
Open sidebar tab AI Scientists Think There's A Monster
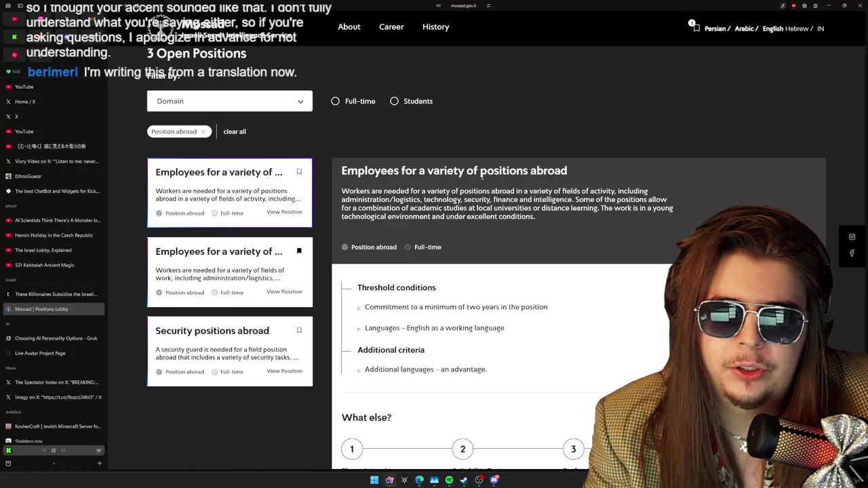53,220
